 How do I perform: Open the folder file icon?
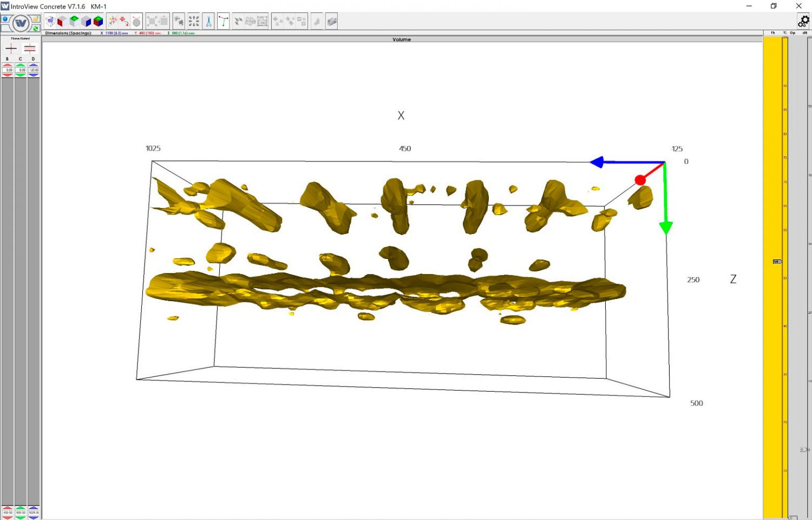[36, 19]
